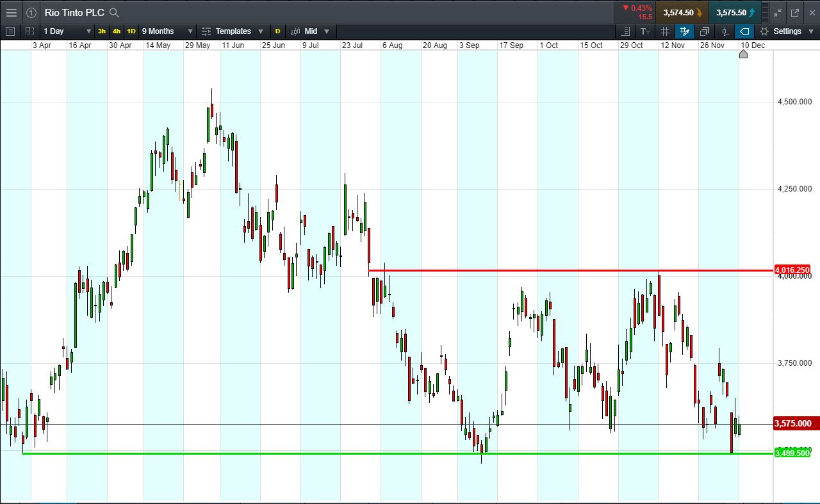The width and height of the screenshot is (820, 504).
Task: Toggle the highlighted drawing tools icon
Action: point(685,31)
